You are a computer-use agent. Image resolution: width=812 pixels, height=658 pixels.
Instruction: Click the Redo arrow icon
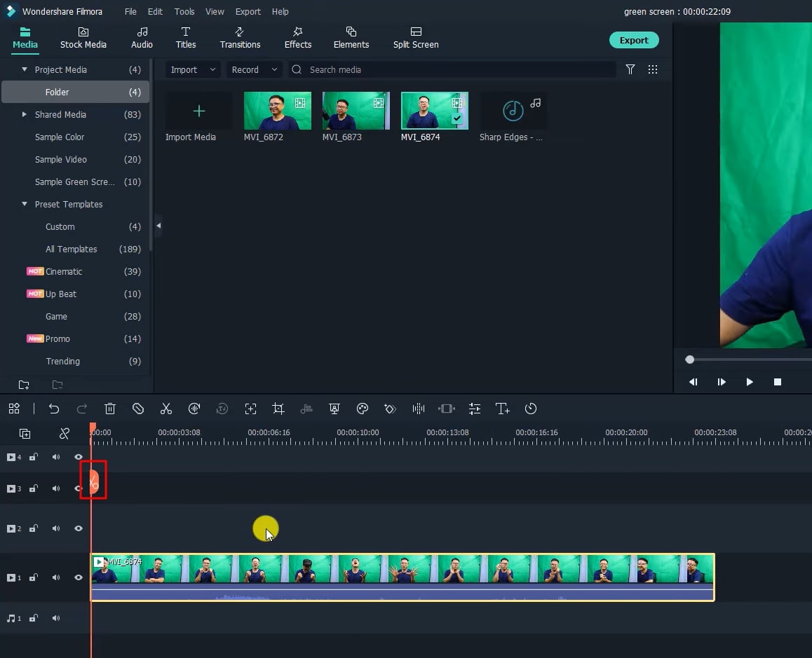click(82, 409)
